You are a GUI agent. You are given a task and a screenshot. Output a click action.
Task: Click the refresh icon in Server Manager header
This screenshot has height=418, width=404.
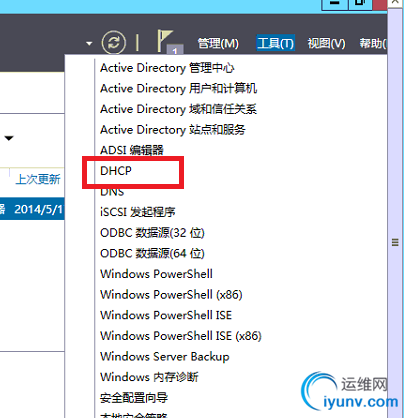(114, 43)
